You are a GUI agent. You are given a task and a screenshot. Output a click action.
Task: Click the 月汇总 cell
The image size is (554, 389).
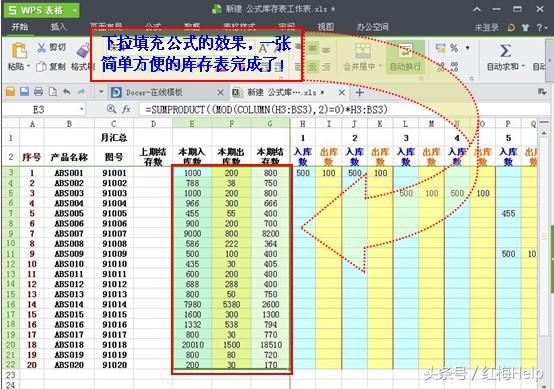pyautogui.click(x=114, y=137)
